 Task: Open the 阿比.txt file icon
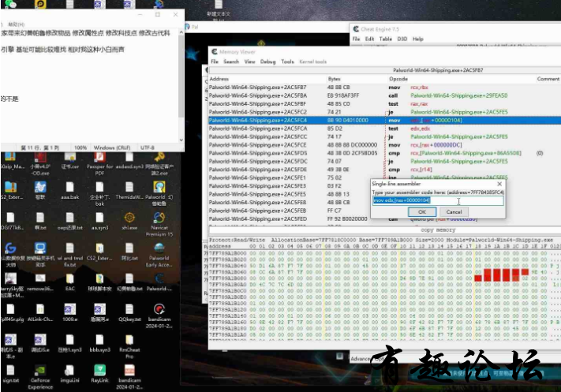(129, 252)
